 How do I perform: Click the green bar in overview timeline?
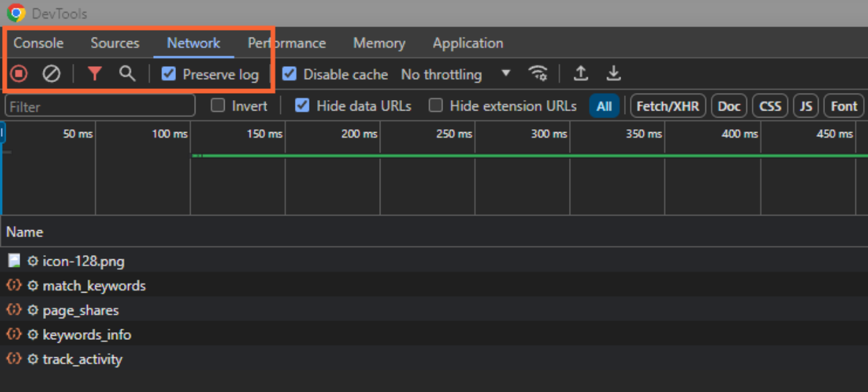529,156
